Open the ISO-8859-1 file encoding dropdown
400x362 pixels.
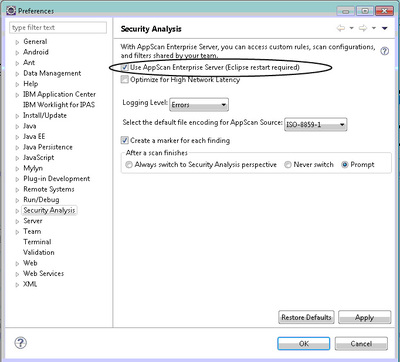tap(315, 125)
